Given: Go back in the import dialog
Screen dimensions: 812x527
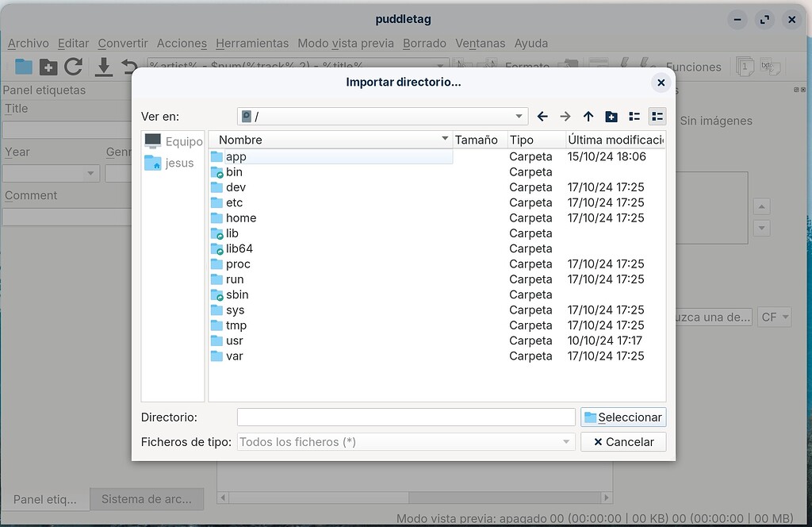Looking at the screenshot, I should point(542,117).
